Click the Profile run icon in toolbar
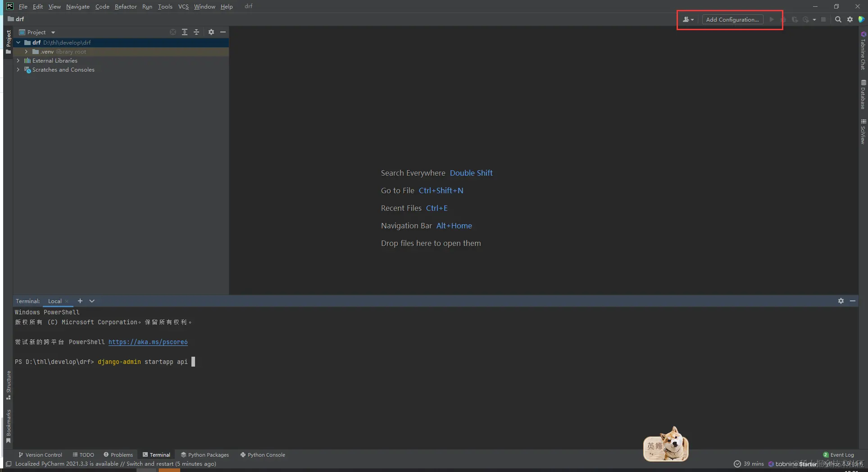The image size is (868, 472). click(806, 19)
